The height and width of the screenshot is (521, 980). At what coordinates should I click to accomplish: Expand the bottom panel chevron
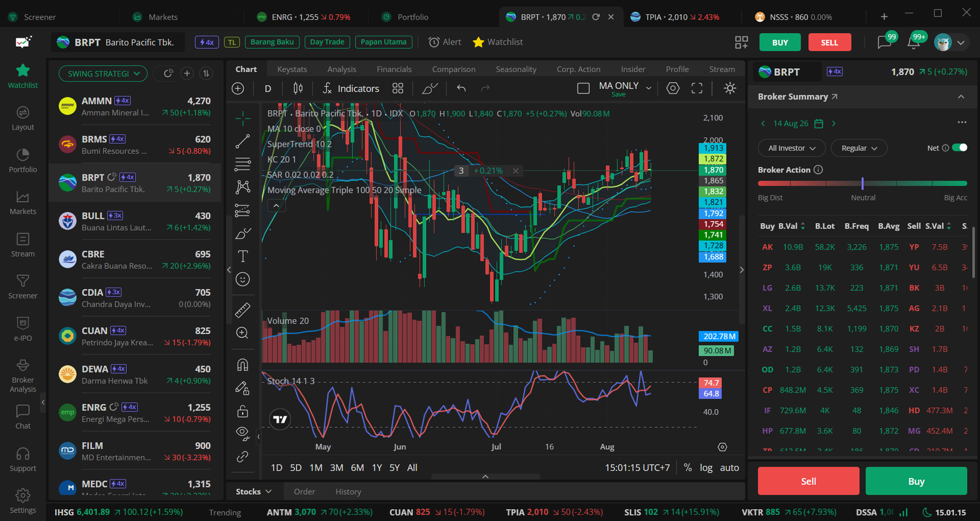[x=485, y=477]
